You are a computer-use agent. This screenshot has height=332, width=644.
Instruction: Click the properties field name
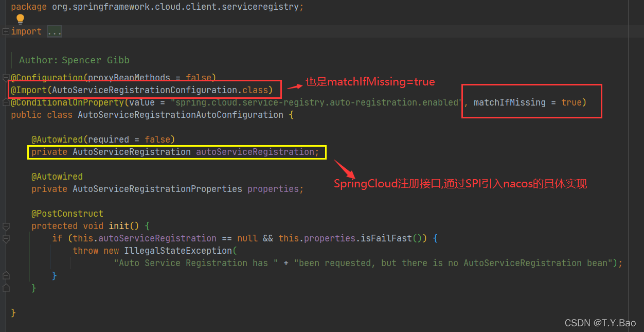click(273, 189)
